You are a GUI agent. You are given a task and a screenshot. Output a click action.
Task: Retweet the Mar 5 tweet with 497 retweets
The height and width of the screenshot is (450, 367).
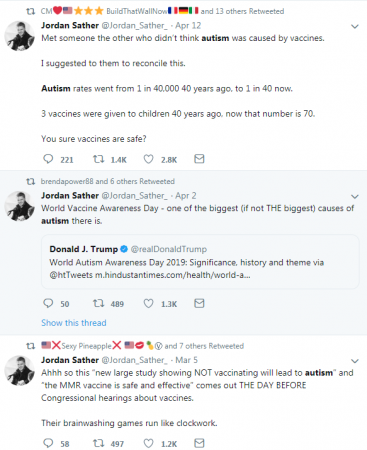[x=98, y=443]
